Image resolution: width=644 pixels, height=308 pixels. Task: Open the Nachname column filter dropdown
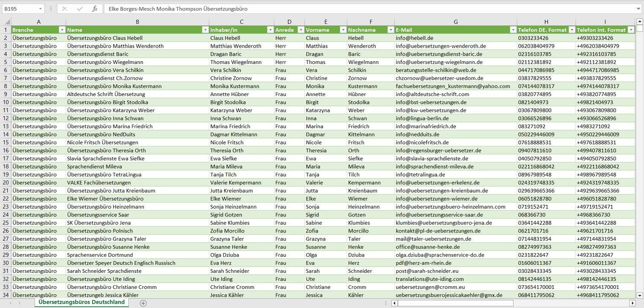coord(390,30)
